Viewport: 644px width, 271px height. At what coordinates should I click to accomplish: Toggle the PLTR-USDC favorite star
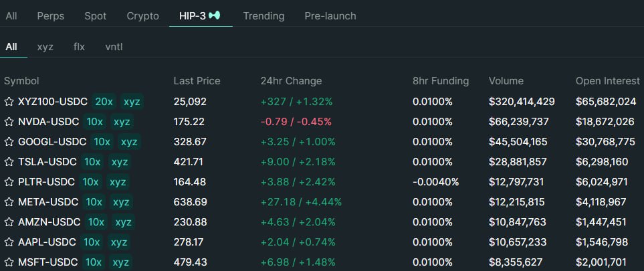[x=9, y=182]
